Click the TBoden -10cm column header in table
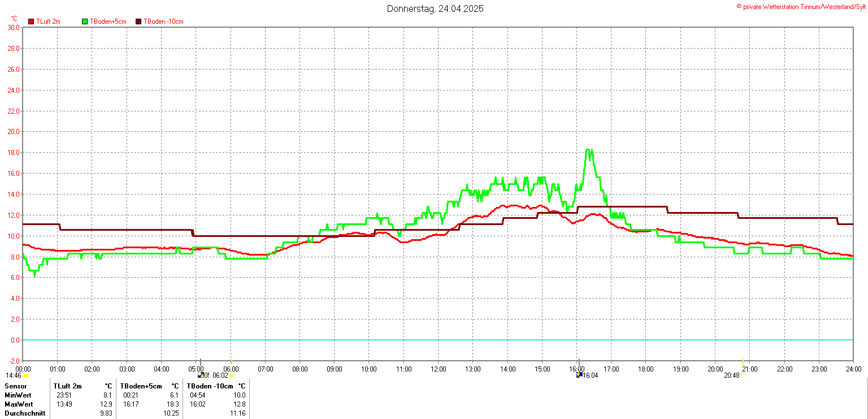The height and width of the screenshot is (419, 868). tap(211, 386)
